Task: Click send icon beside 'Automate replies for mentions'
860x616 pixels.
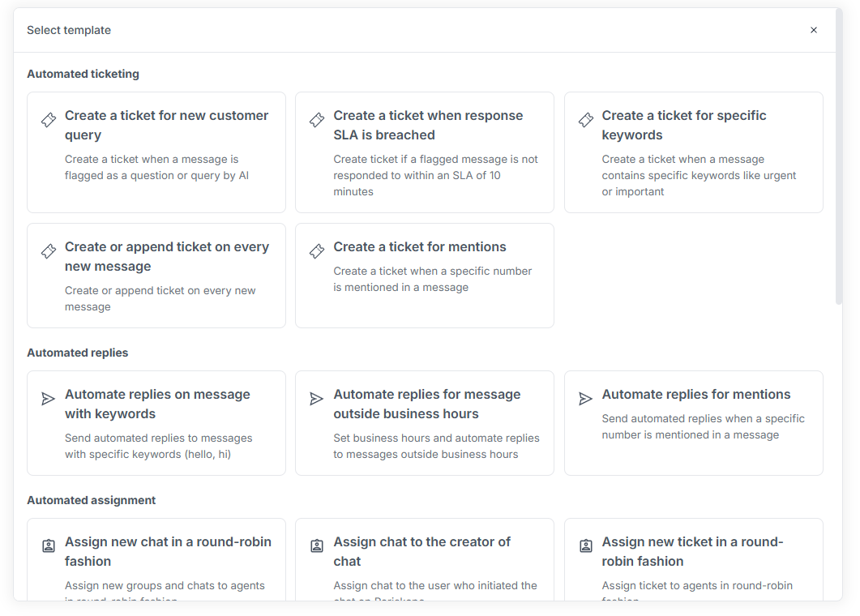Action: (x=586, y=399)
